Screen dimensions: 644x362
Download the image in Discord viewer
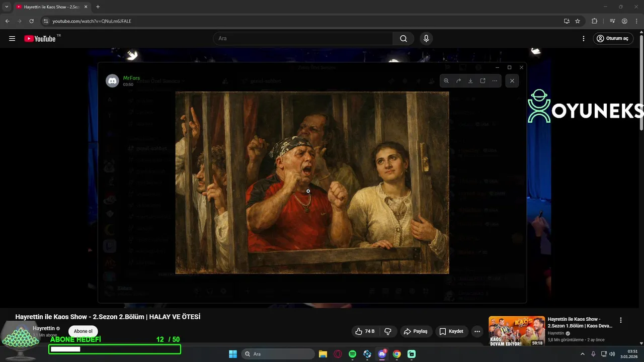(x=470, y=81)
